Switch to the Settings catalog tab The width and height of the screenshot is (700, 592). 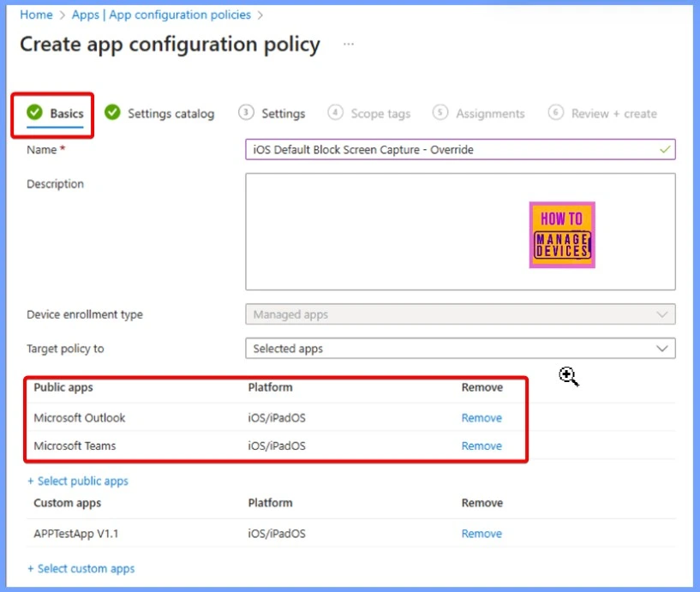pyautogui.click(x=159, y=113)
